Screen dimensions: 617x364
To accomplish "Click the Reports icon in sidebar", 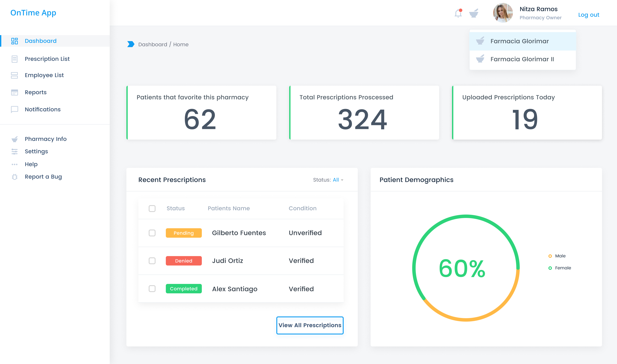I will (x=15, y=92).
